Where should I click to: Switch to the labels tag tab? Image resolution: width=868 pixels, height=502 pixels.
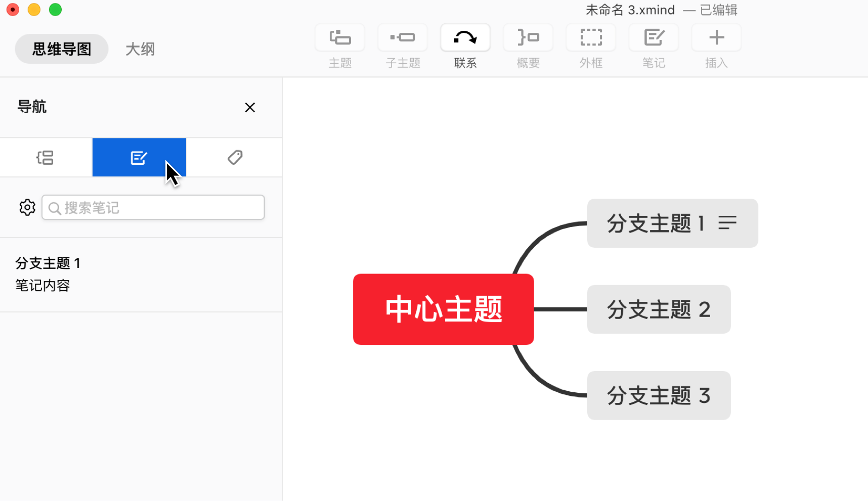[235, 158]
